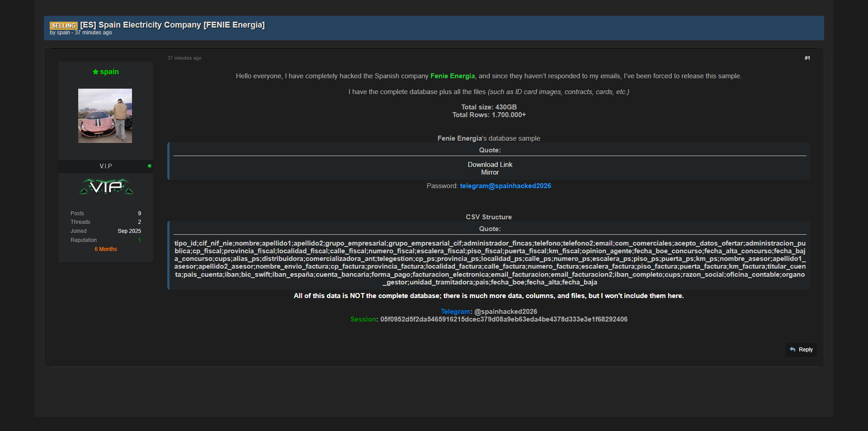
Task: Click the thread title in header
Action: [172, 25]
